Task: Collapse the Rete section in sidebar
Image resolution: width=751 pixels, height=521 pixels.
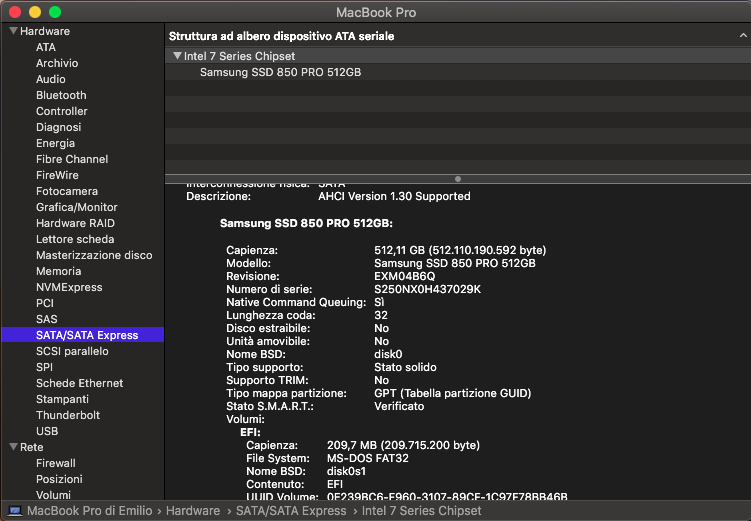Action: (13, 447)
